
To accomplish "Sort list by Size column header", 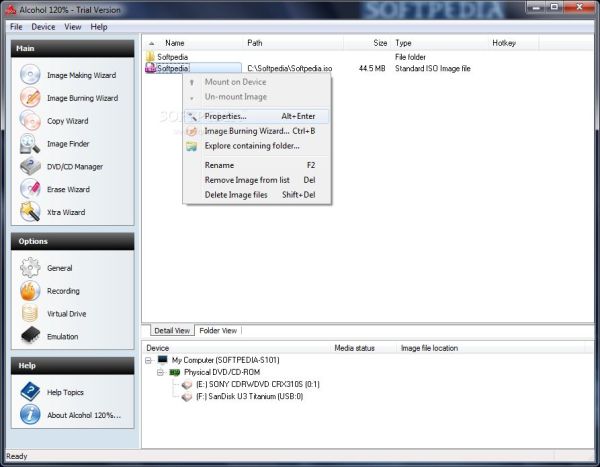I will 367,43.
